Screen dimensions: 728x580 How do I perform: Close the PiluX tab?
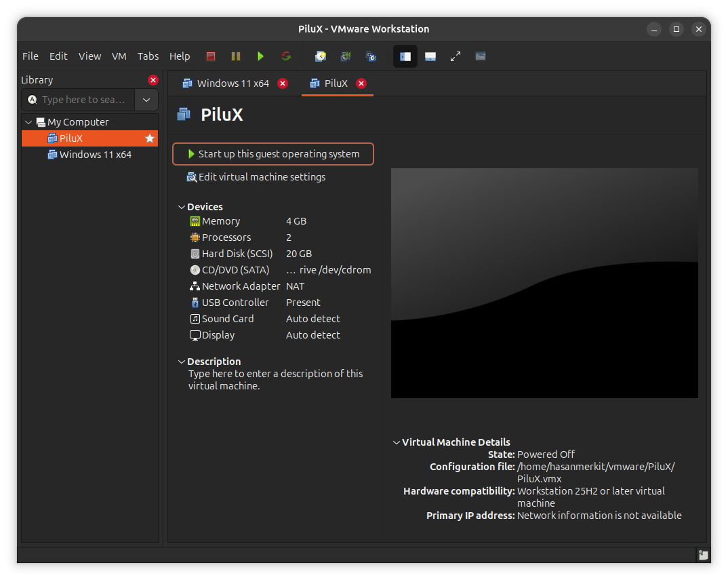click(x=361, y=83)
